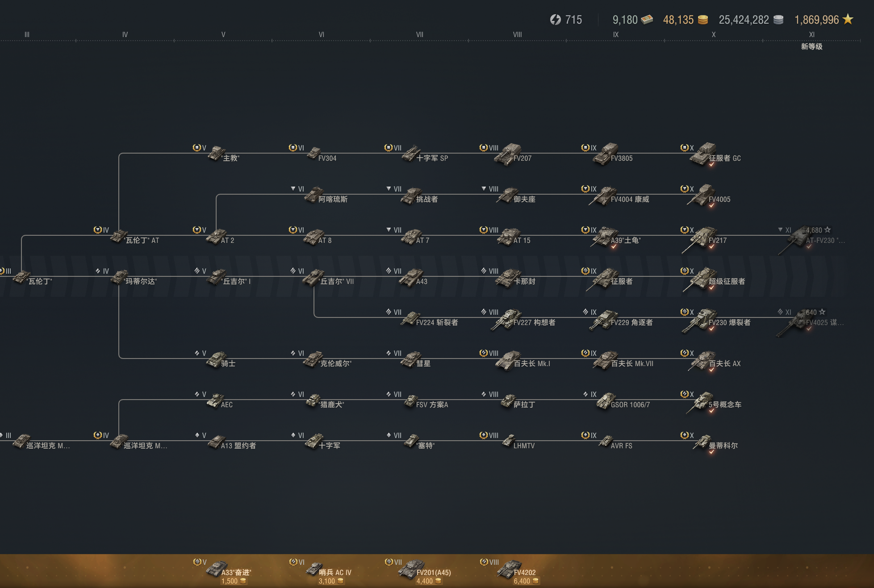Select premium tank FV4202 for 6,400 gold
This screenshot has width=874, height=588.
[x=510, y=570]
